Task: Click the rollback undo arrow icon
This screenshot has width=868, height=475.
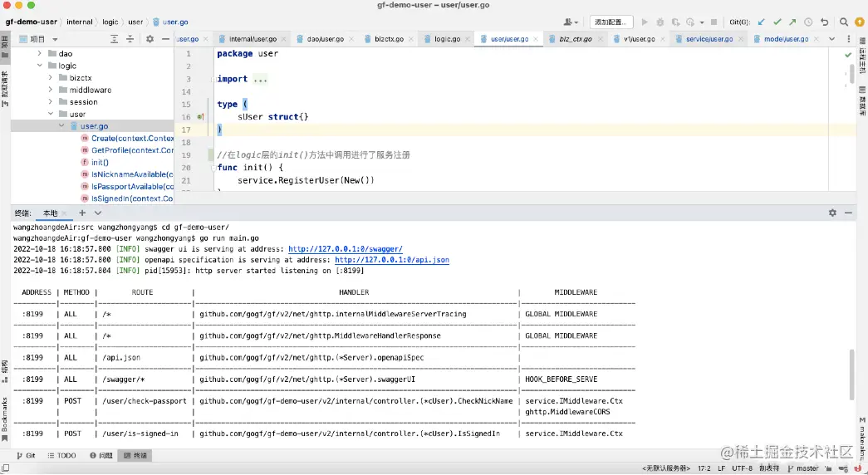Action: point(824,22)
